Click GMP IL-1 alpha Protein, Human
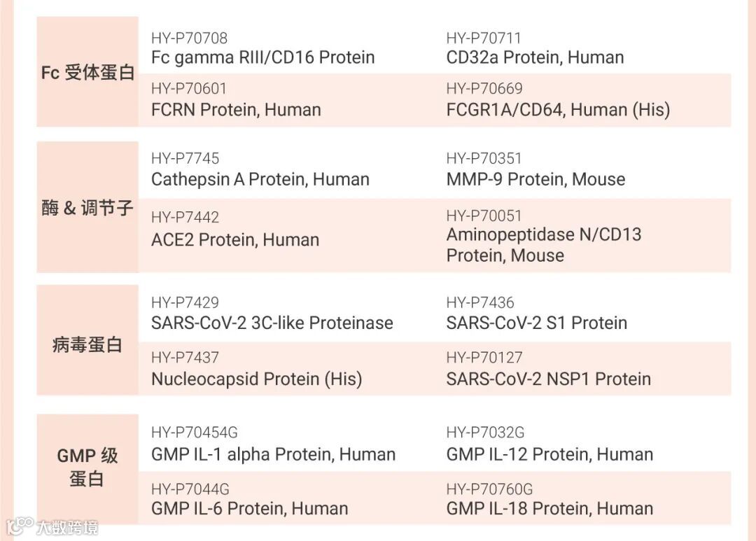 click(273, 454)
